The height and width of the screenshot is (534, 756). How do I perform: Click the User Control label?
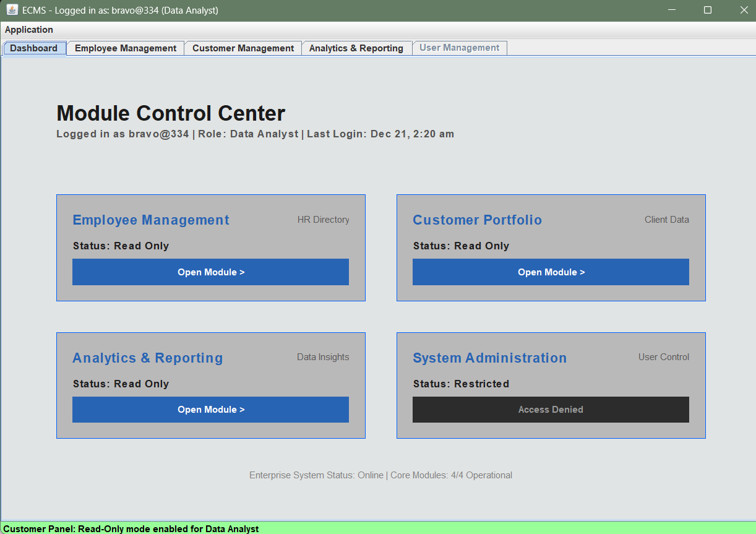pyautogui.click(x=663, y=357)
